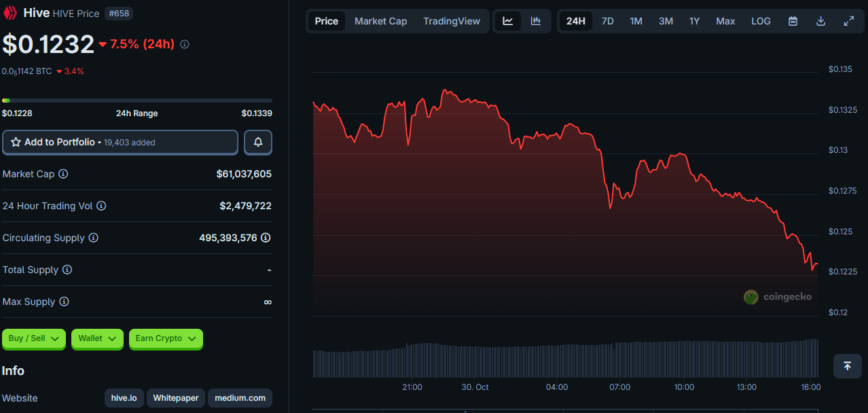Open the calendar date range picker
This screenshot has height=413, width=868.
793,21
